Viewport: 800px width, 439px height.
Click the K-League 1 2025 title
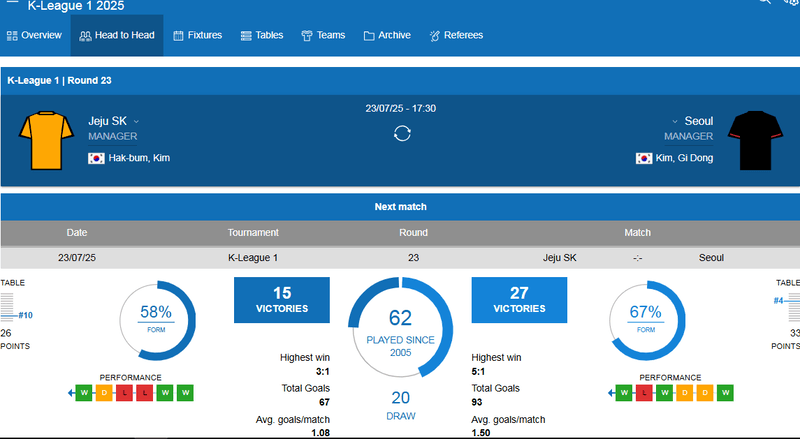76,6
